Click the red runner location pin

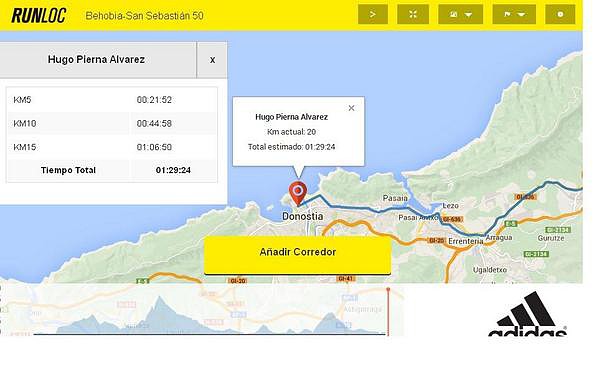point(298,193)
